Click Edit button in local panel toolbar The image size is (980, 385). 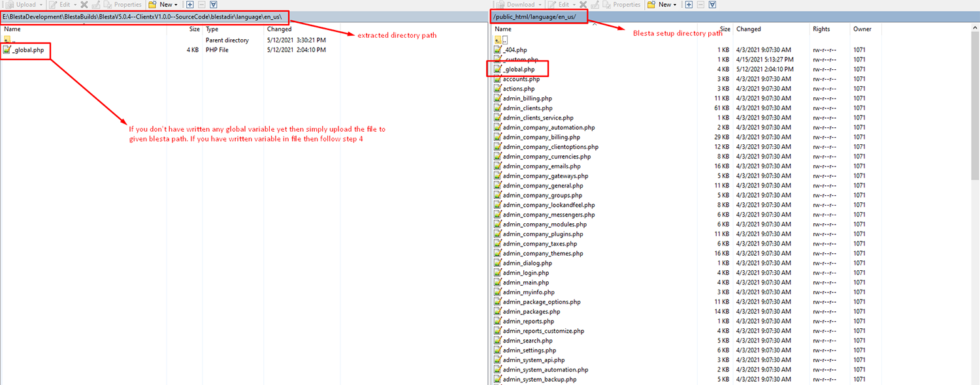click(59, 5)
